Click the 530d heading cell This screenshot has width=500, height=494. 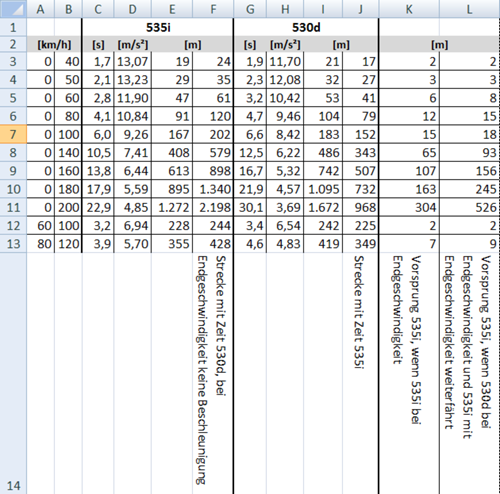306,27
